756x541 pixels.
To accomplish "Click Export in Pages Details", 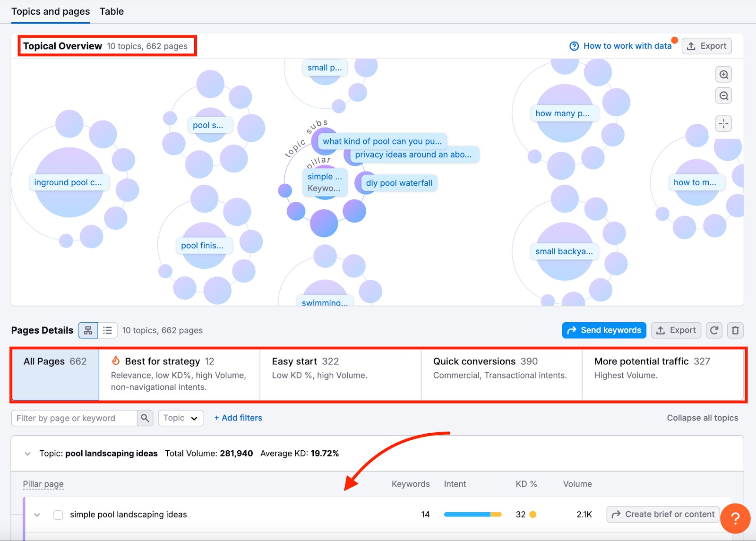I will 676,330.
